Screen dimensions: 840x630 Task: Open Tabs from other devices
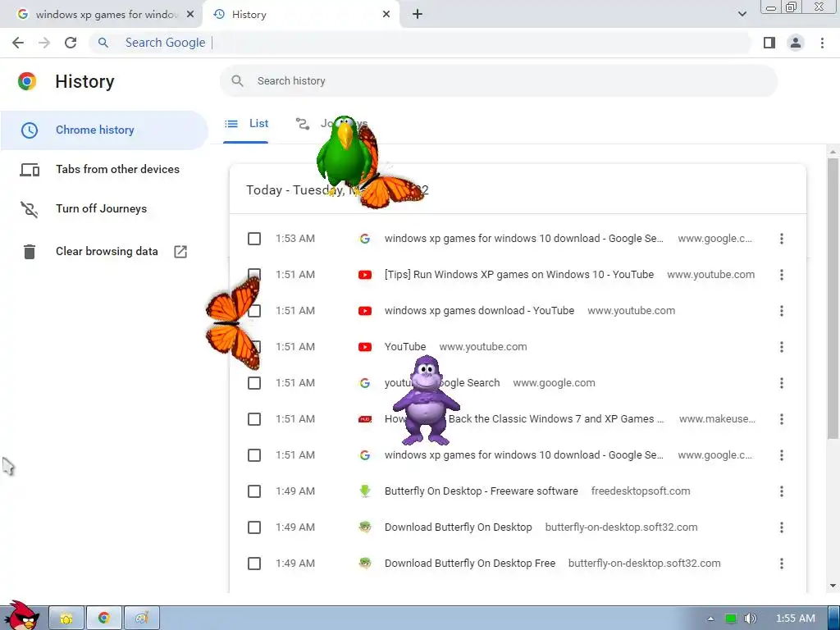104,169
